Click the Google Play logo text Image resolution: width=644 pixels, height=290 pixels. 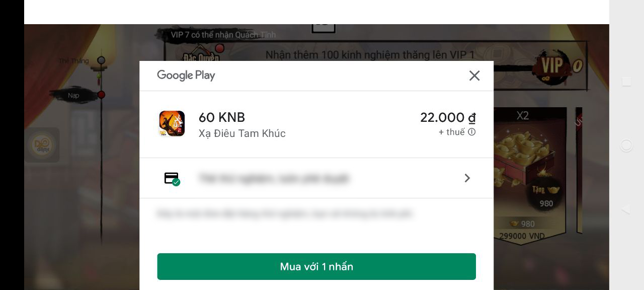pos(186,76)
